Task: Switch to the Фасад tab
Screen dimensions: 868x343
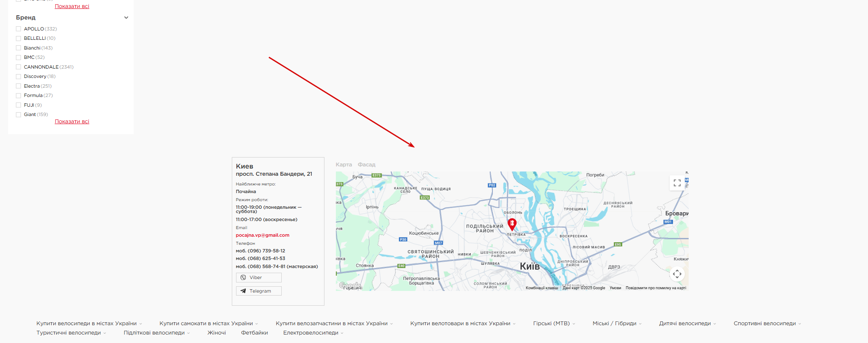Action: click(366, 165)
